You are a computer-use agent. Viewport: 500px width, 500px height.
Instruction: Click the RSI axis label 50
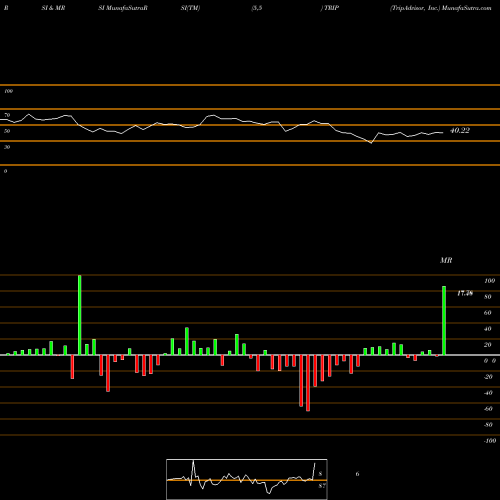point(7,131)
